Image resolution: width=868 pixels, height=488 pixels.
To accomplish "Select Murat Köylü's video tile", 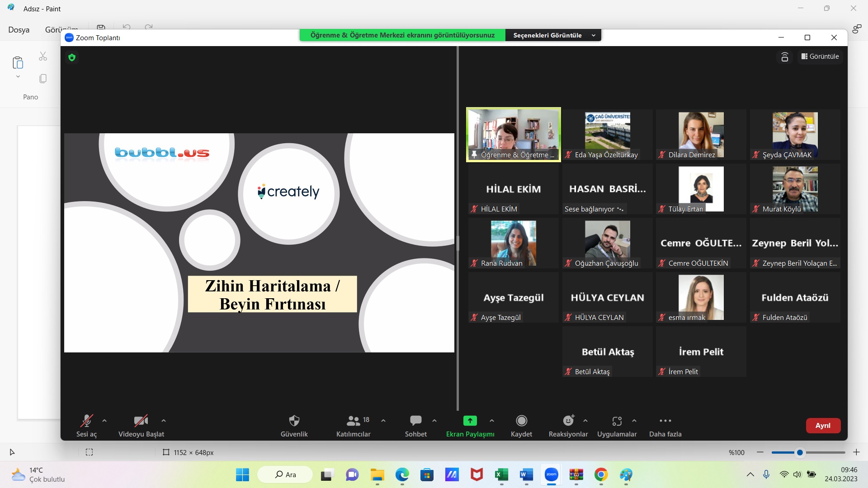I will click(x=795, y=189).
